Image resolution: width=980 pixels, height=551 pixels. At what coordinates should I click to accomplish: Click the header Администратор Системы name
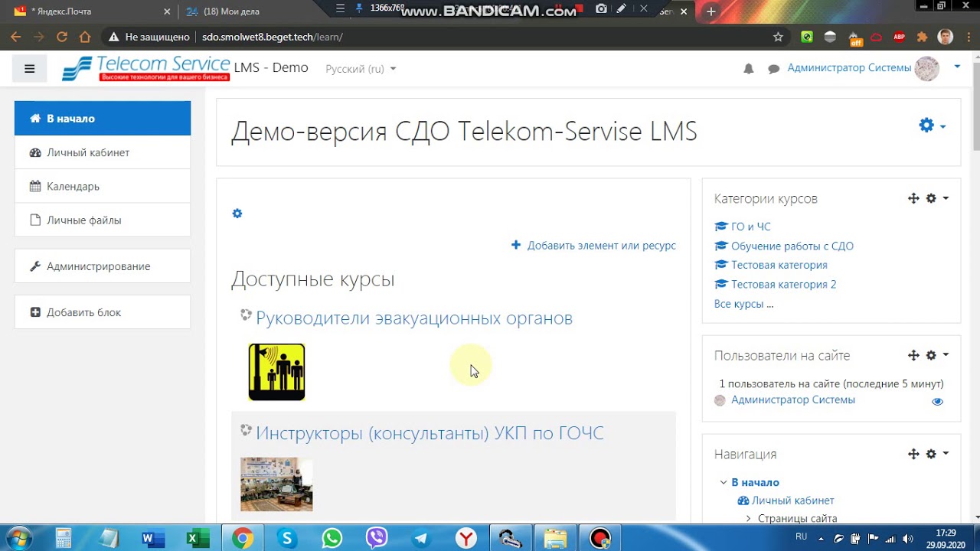pos(849,68)
